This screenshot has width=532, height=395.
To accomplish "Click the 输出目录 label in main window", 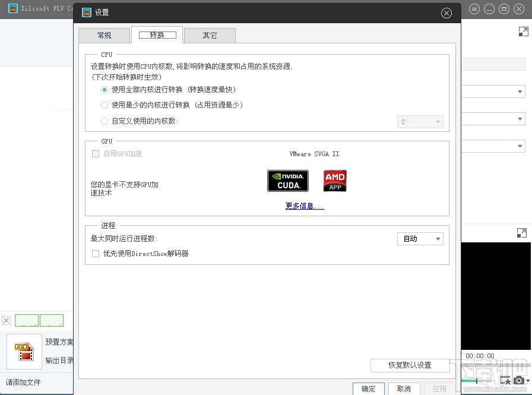I will [x=59, y=361].
